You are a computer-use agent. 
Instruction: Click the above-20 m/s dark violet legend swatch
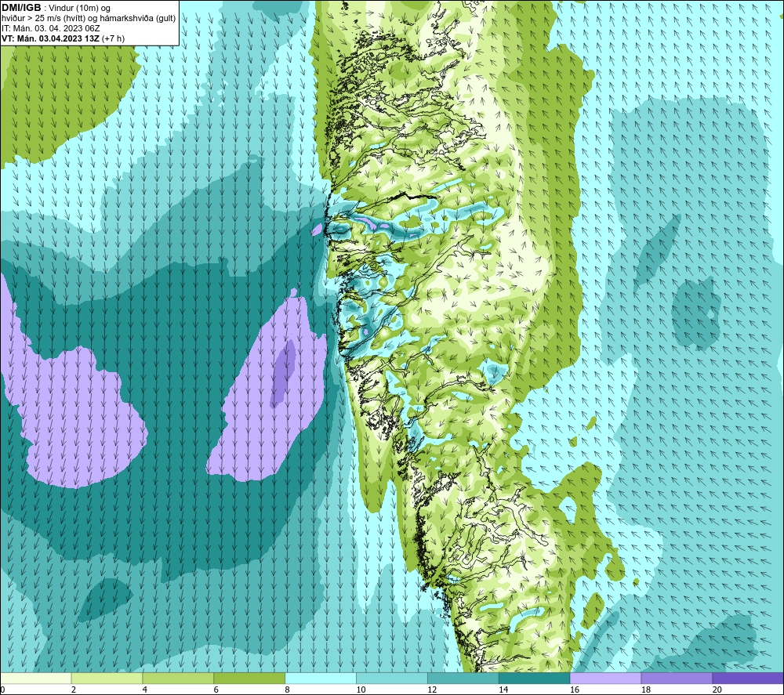(748, 679)
